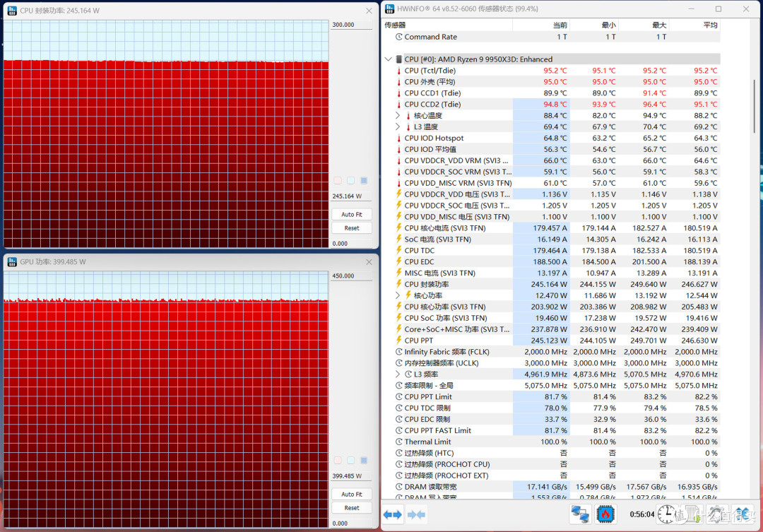Viewport: 763px width, 532px height.
Task: Select the MISC 电流 (SVI3 TFN) row
Action: tap(551, 273)
